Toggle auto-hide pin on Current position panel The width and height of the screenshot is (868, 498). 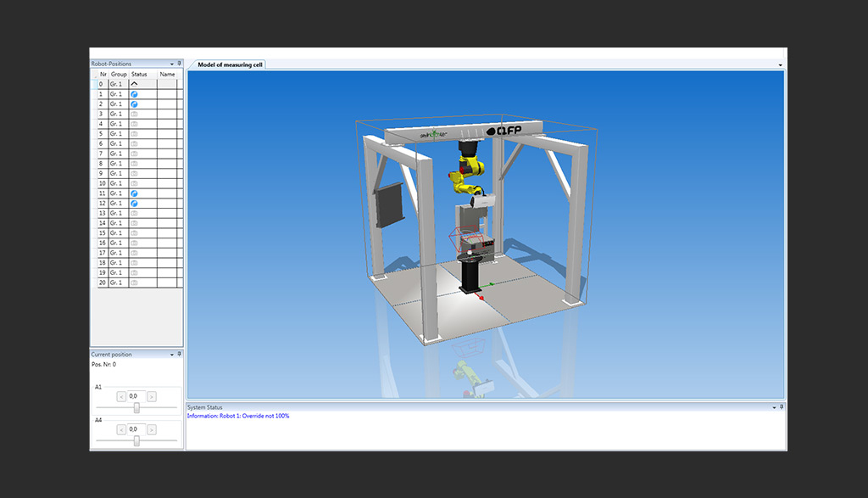(180, 354)
